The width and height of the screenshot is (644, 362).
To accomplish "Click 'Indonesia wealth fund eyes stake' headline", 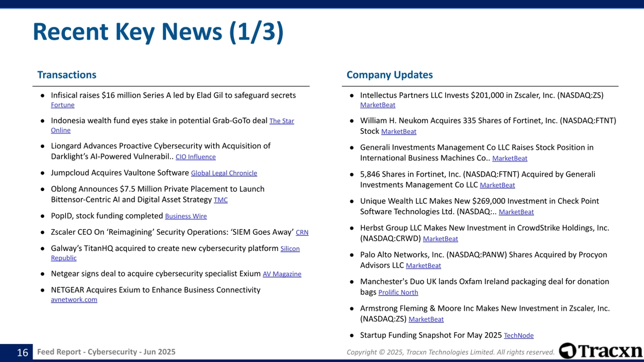I will coord(159,120).
